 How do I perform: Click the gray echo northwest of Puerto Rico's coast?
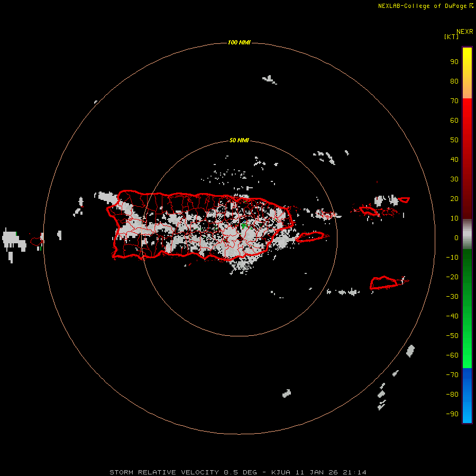pyautogui.click(x=106, y=197)
